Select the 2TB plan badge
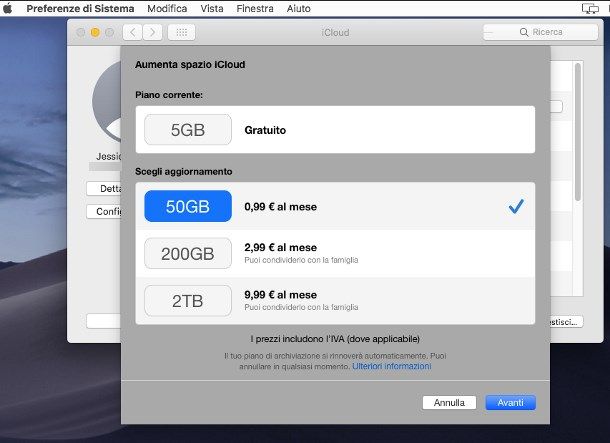 [x=188, y=301]
